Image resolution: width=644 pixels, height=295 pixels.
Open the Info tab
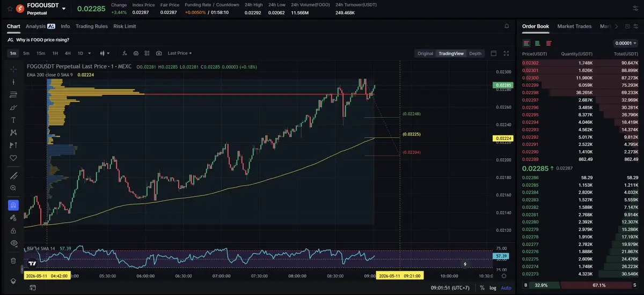(x=65, y=26)
